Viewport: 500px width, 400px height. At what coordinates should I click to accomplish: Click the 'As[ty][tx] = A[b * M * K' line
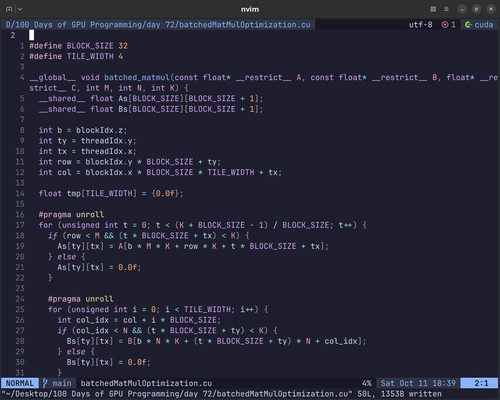tap(193, 246)
